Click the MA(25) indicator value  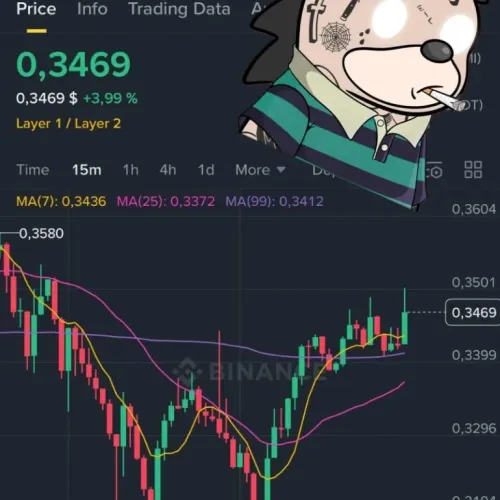[x=192, y=201]
